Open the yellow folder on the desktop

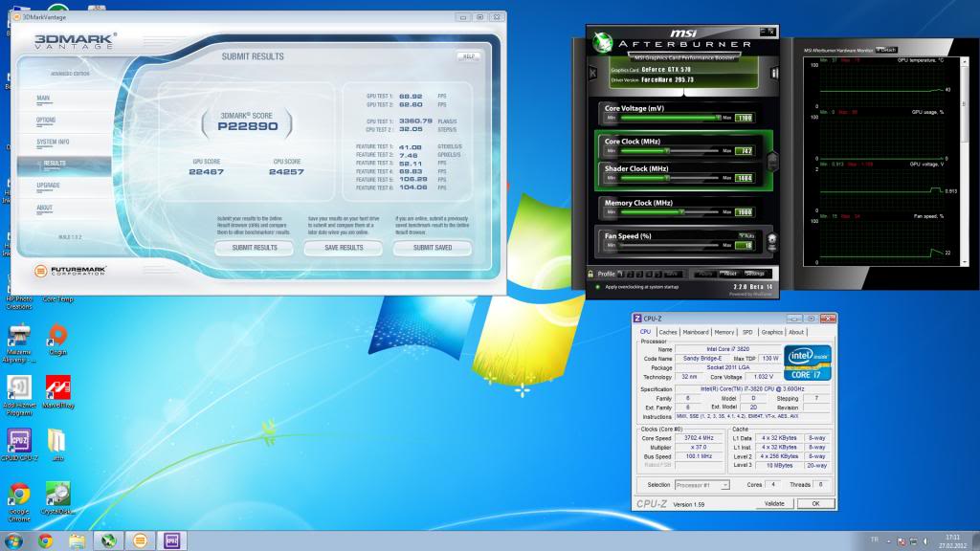[x=56, y=444]
